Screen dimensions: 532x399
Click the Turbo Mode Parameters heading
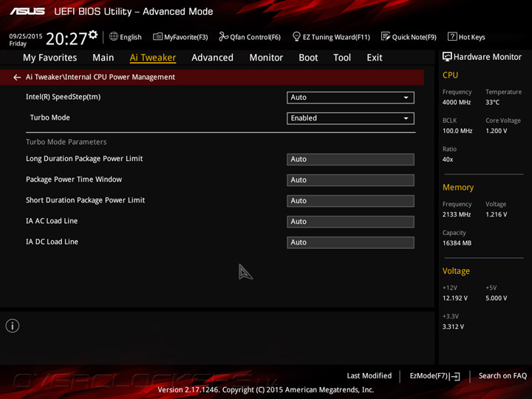pos(66,142)
